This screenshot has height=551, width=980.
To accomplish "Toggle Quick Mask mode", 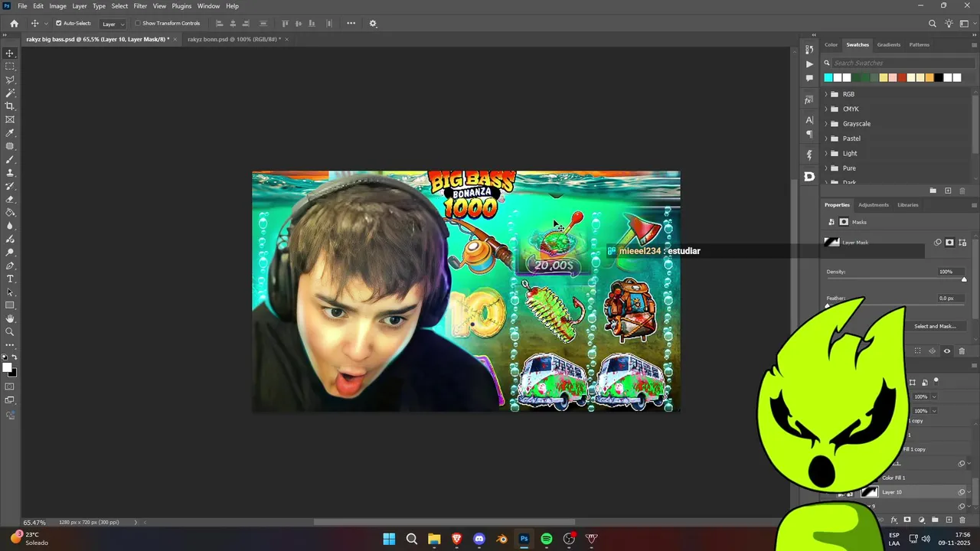I will coord(10,386).
